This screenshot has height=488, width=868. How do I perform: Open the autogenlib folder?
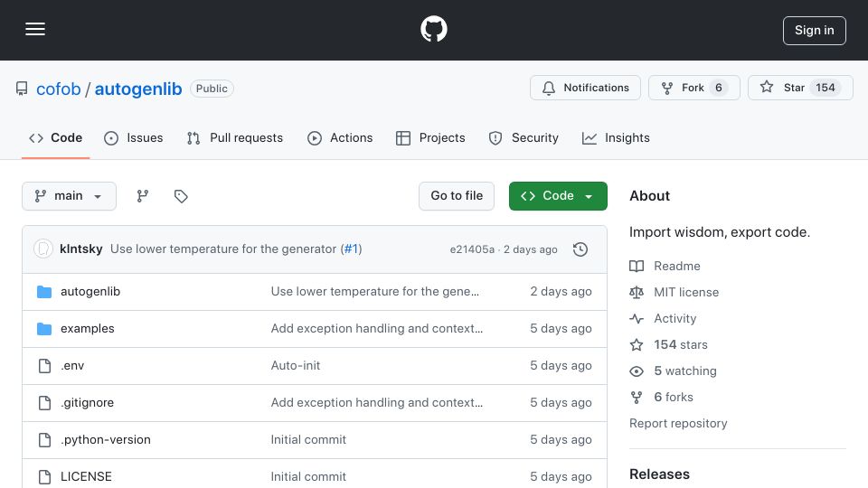click(90, 292)
